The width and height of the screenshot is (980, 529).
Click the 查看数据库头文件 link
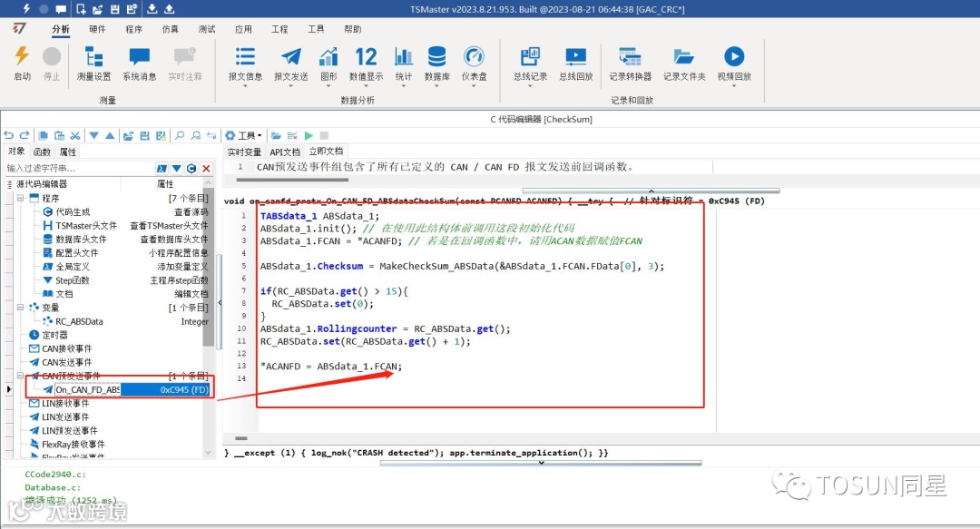coord(173,240)
